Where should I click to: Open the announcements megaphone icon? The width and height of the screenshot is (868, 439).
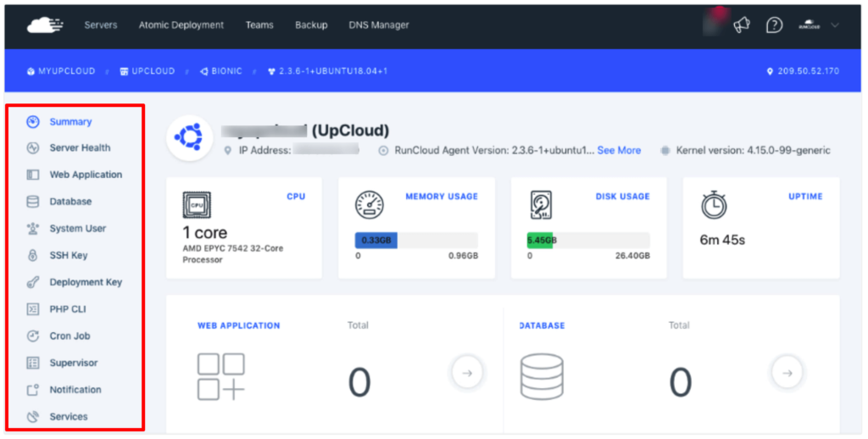[x=742, y=25]
